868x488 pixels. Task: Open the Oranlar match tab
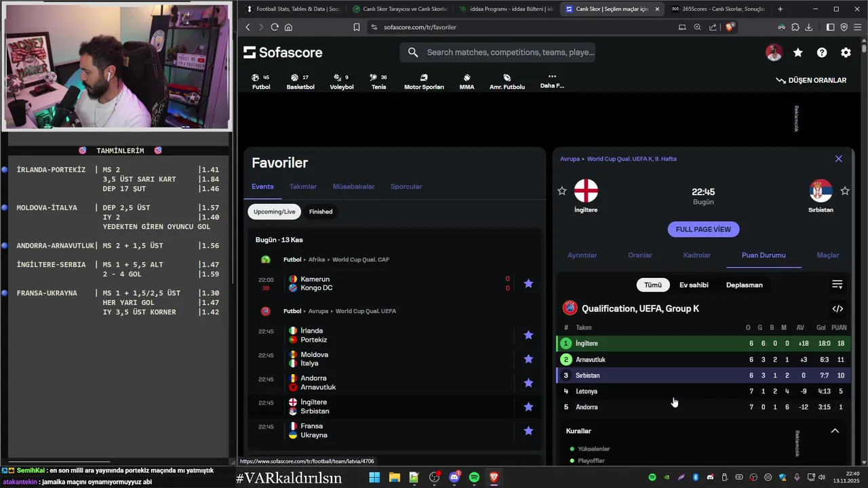640,256
